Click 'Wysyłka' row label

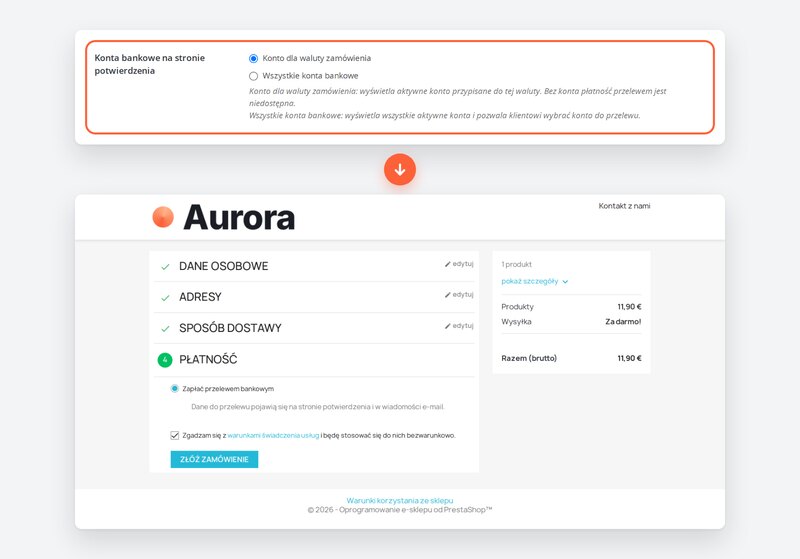(x=516, y=322)
